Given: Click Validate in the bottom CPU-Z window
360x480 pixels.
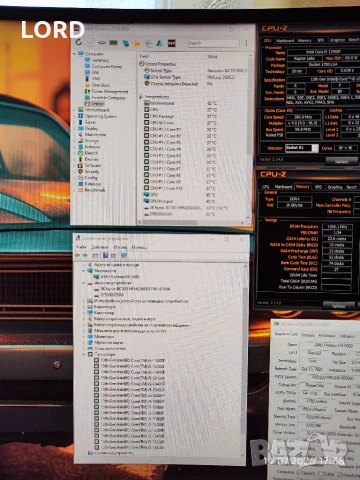Looking at the screenshot, I should 339,306.
